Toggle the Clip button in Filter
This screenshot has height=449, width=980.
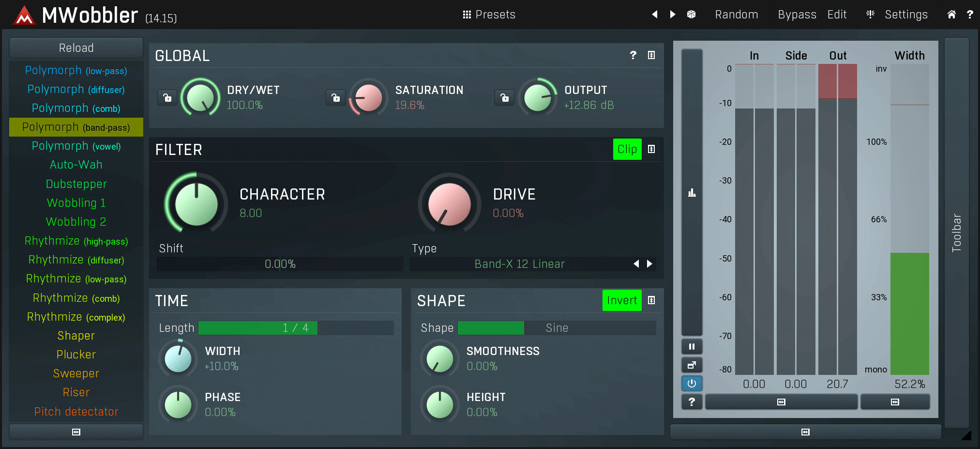(627, 149)
